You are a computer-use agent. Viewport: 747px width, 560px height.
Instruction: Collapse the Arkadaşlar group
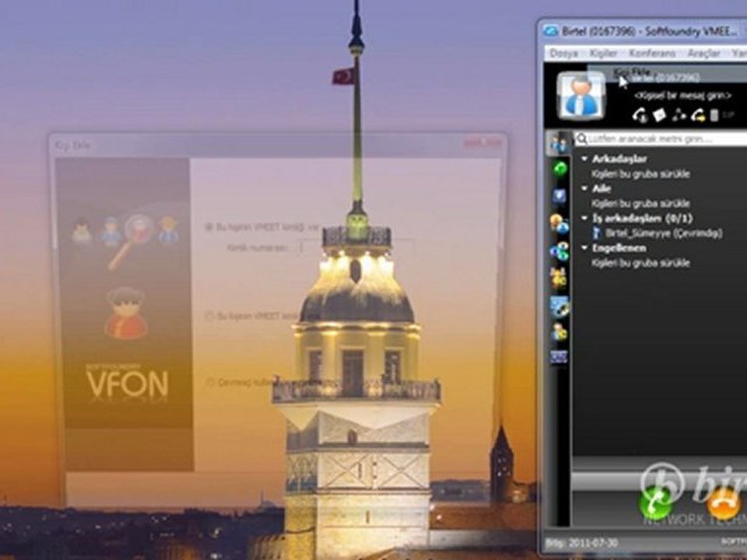click(x=584, y=159)
